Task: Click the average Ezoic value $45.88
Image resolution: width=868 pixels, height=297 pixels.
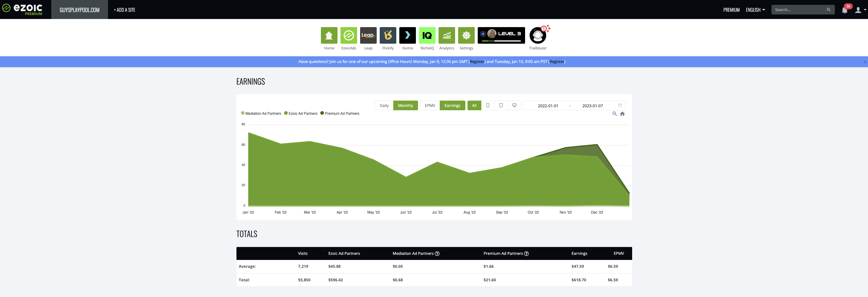Action: (334, 266)
